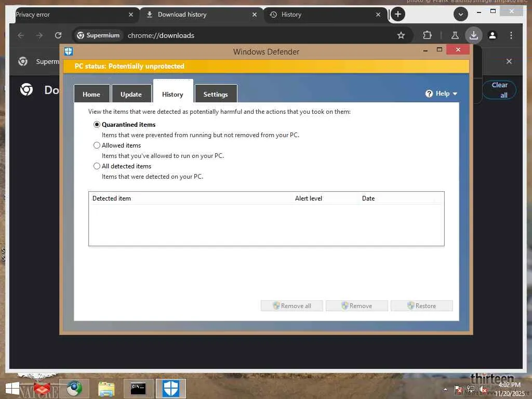The image size is (532, 399).
Task: Select the History tab in Windows Defender
Action: click(172, 91)
